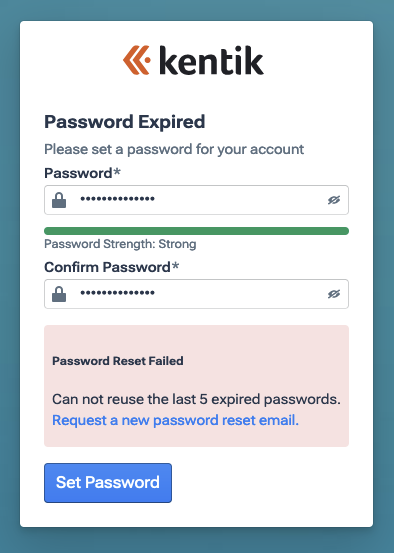Click the 'Password Expired' heading

[125, 122]
